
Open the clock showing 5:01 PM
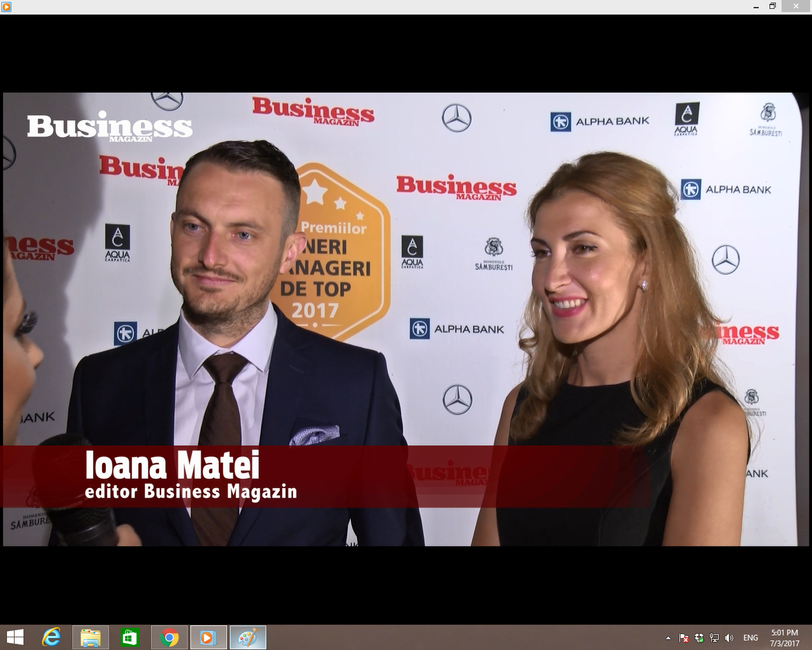point(785,638)
